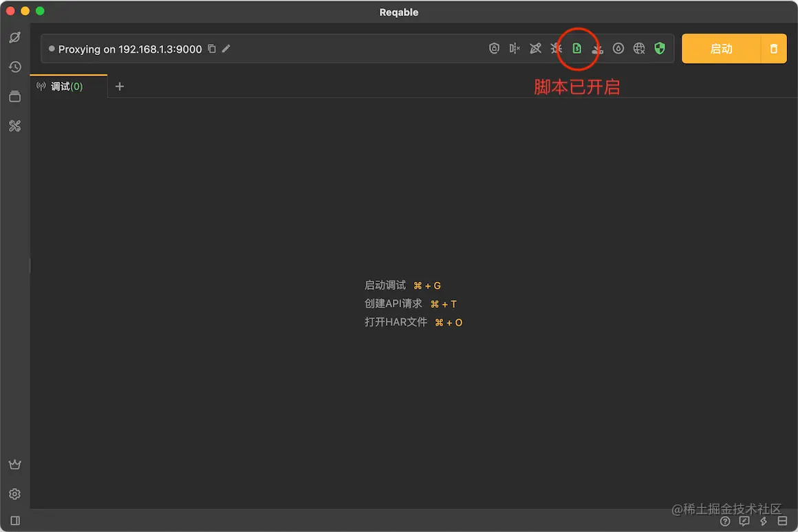Open the upgrade crown icon in lower sidebar
798x532 pixels.
pyautogui.click(x=14, y=464)
